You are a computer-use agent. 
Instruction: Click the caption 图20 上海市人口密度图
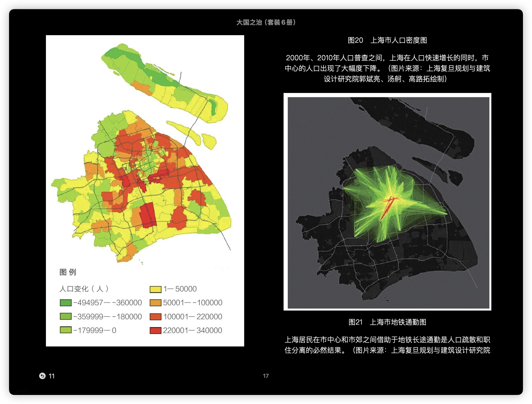[387, 40]
